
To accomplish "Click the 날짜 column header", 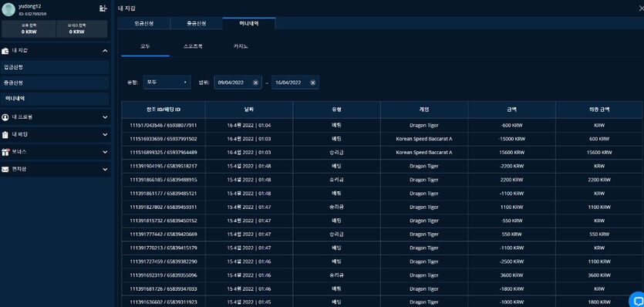I will click(x=249, y=110).
